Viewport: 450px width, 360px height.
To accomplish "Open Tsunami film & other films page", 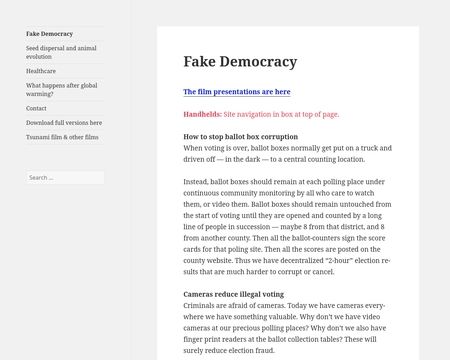I will pos(62,137).
